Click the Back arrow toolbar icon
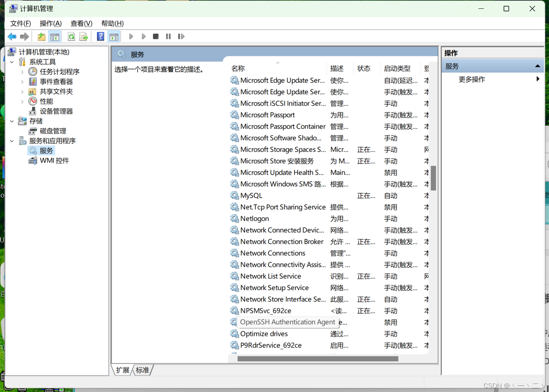549x392 pixels. click(12, 37)
